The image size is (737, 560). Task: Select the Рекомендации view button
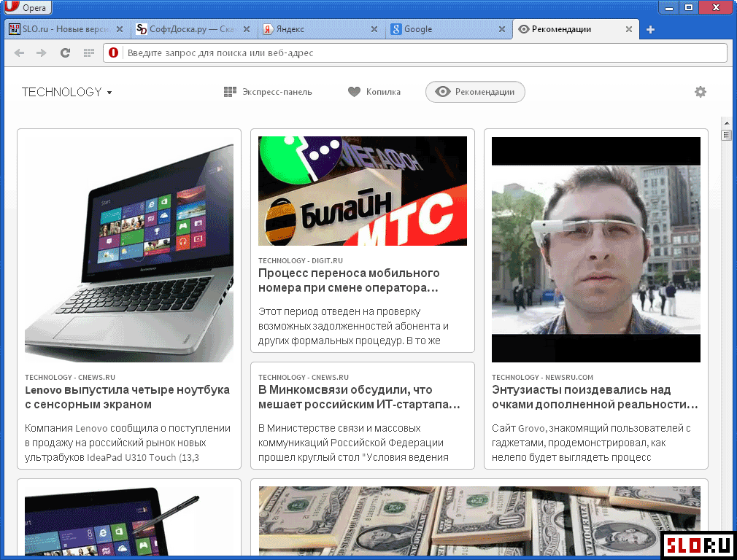(x=475, y=92)
